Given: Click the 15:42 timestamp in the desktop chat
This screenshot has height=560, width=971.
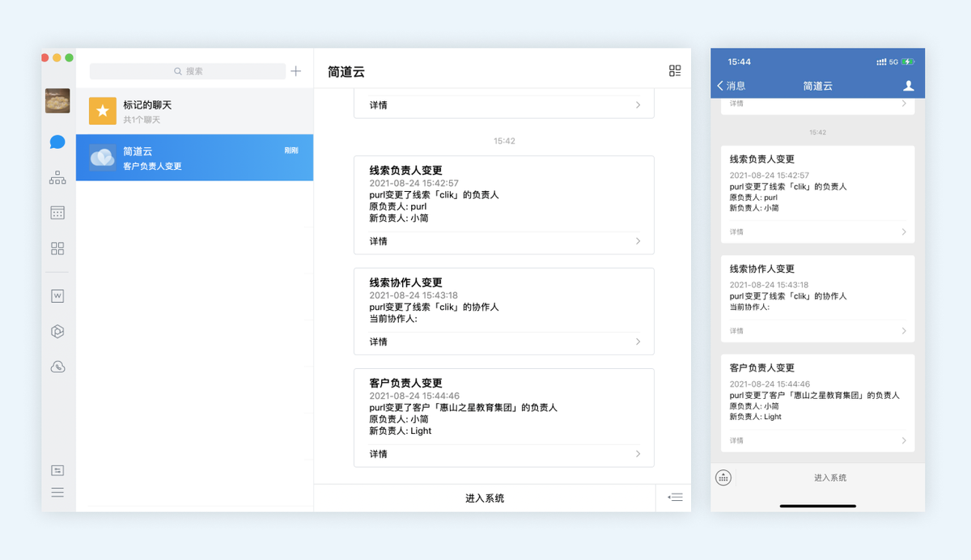Looking at the screenshot, I should (504, 141).
